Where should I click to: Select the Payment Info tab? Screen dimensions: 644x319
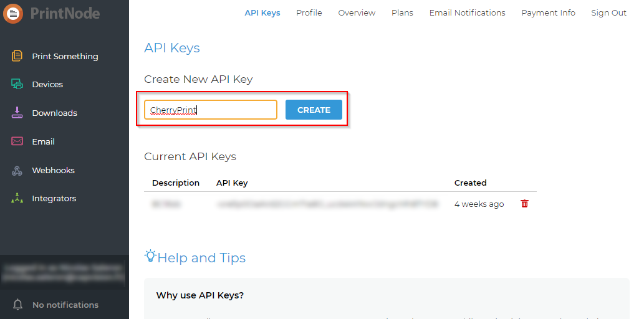(x=548, y=12)
